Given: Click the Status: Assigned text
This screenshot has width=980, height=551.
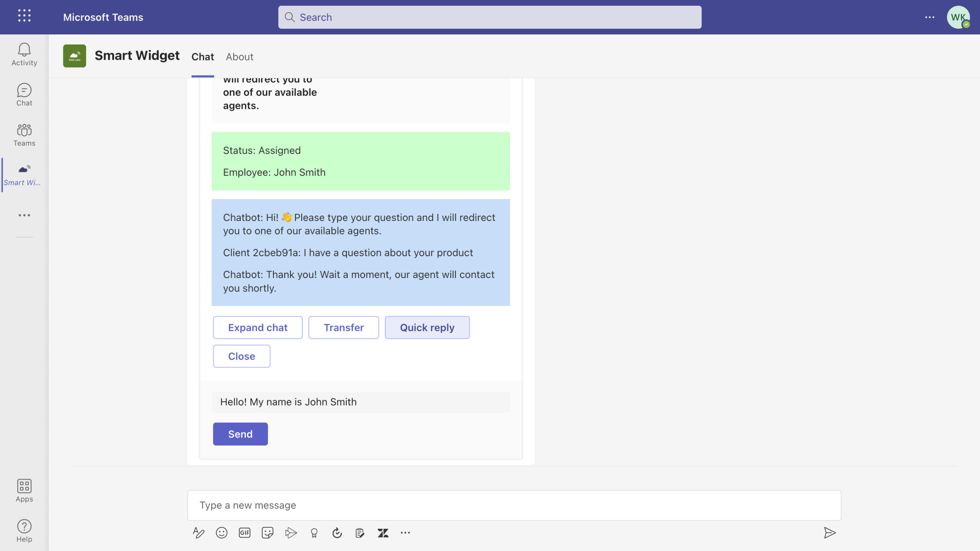Looking at the screenshot, I should (262, 150).
